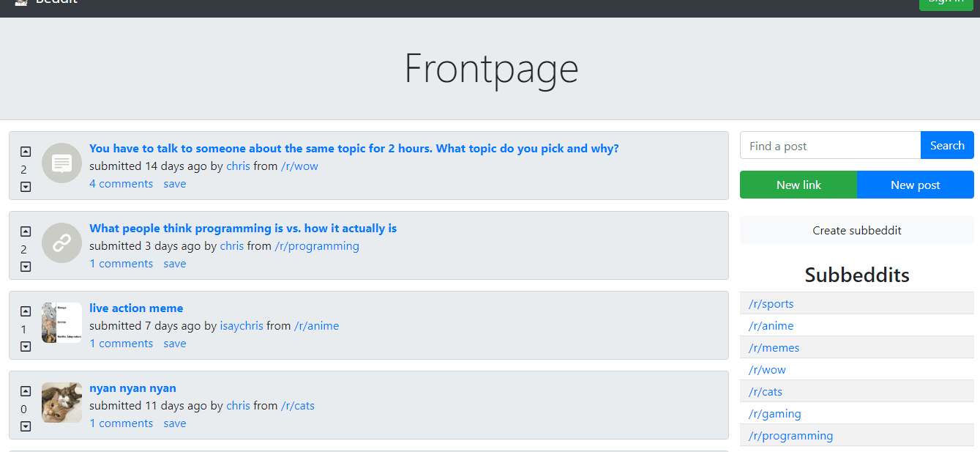Open the 'live action meme' thumbnail
The height and width of the screenshot is (452, 980).
61,322
